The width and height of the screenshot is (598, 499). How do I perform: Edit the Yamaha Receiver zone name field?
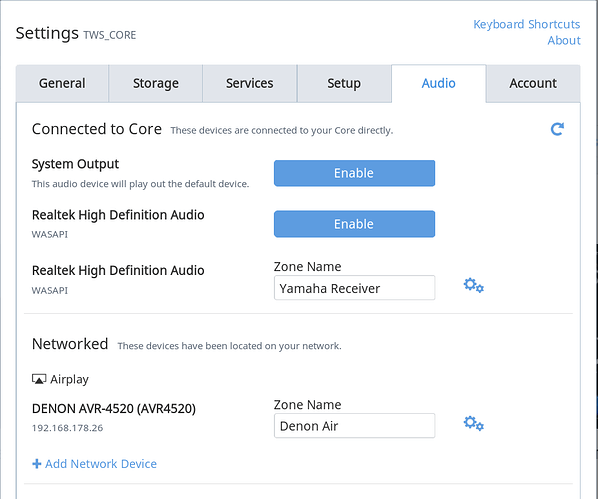pyautogui.click(x=354, y=288)
